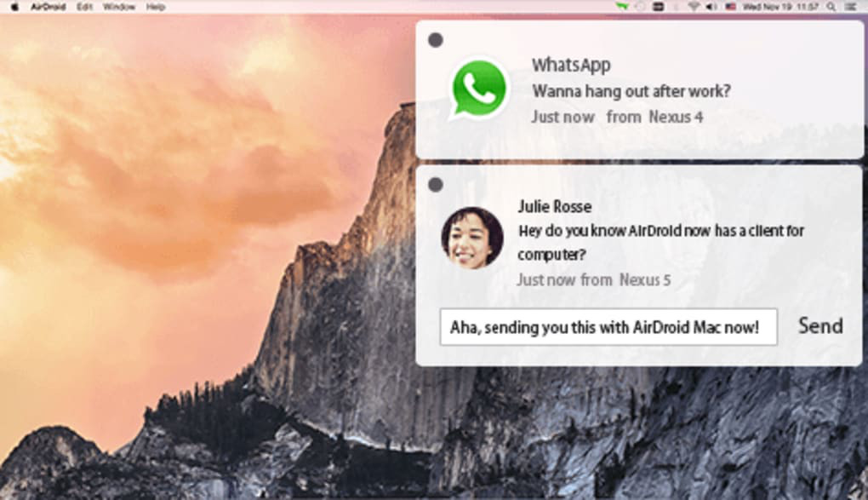Open the Edit menu
This screenshot has width=868, height=500.
84,7
